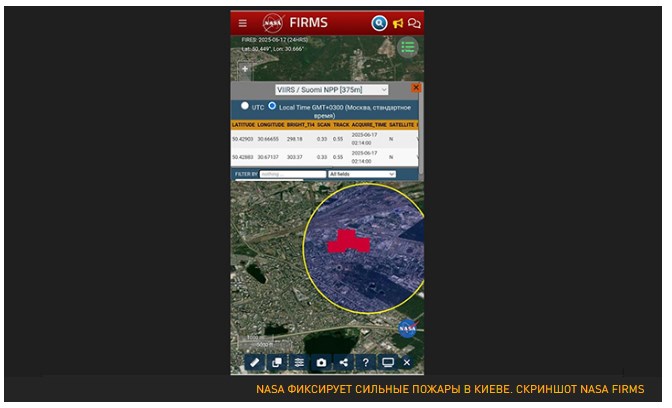
Task: Open the All fields filter dropdown
Action: pos(362,174)
